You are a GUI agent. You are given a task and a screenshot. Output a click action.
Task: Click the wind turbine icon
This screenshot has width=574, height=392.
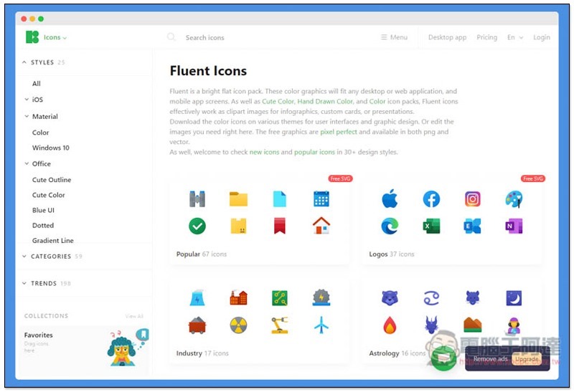point(321,325)
